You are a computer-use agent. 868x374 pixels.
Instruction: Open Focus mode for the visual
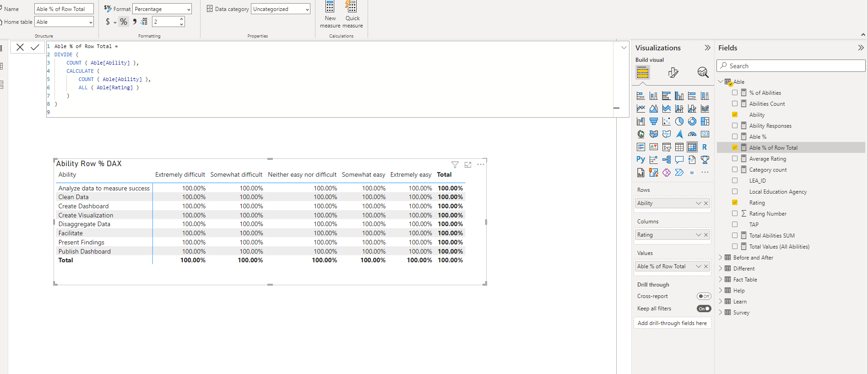click(468, 165)
